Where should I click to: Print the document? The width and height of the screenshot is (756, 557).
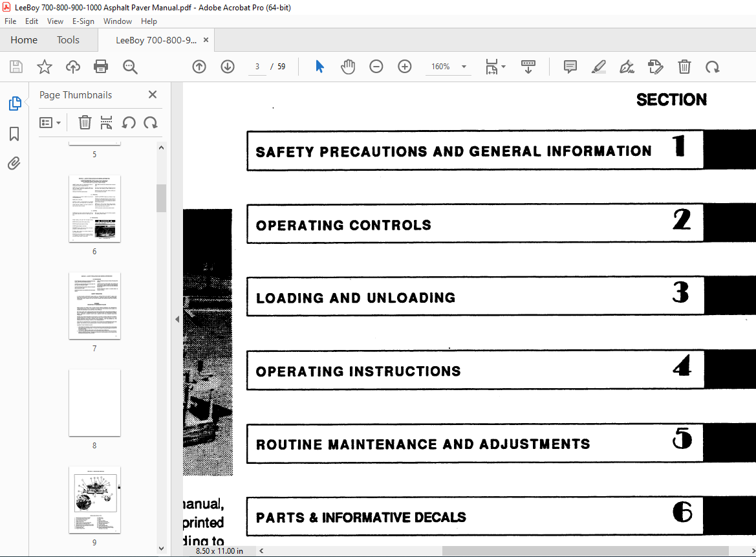(101, 67)
